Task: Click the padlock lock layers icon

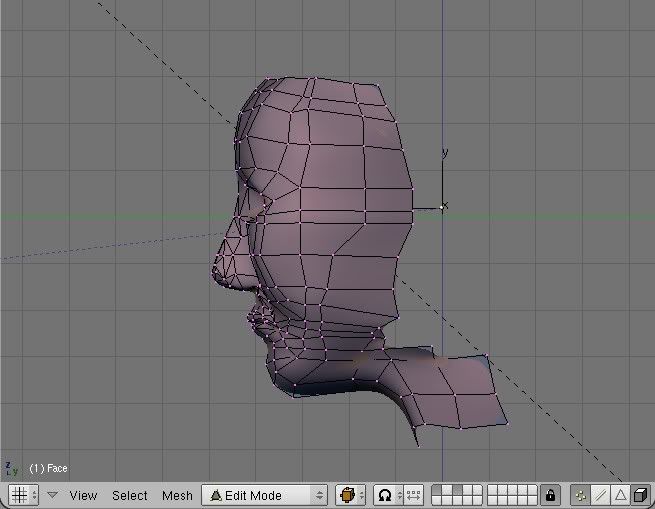Action: click(x=550, y=495)
